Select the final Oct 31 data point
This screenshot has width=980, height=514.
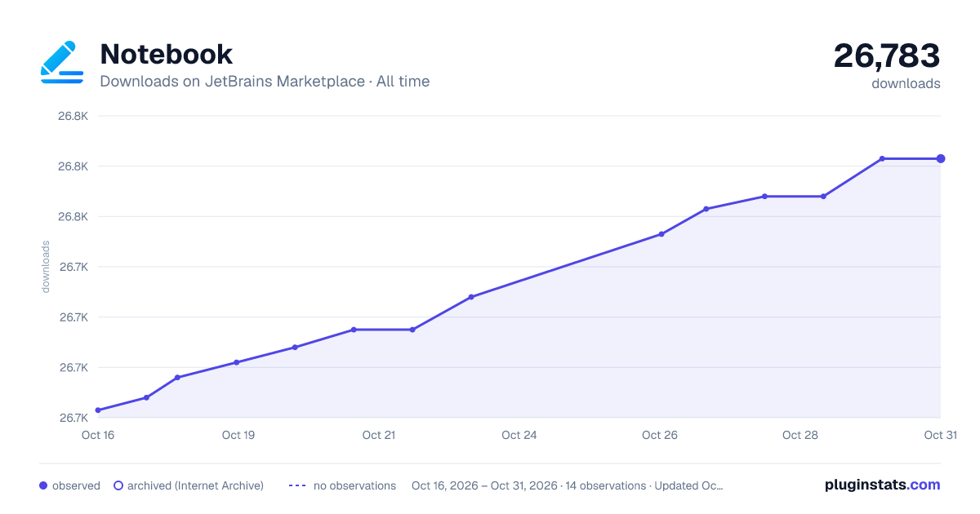941,158
